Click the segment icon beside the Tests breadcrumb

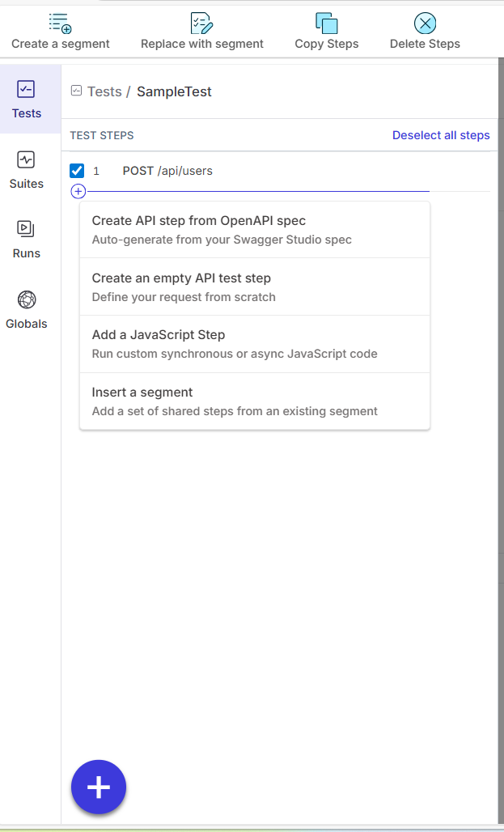click(x=76, y=91)
